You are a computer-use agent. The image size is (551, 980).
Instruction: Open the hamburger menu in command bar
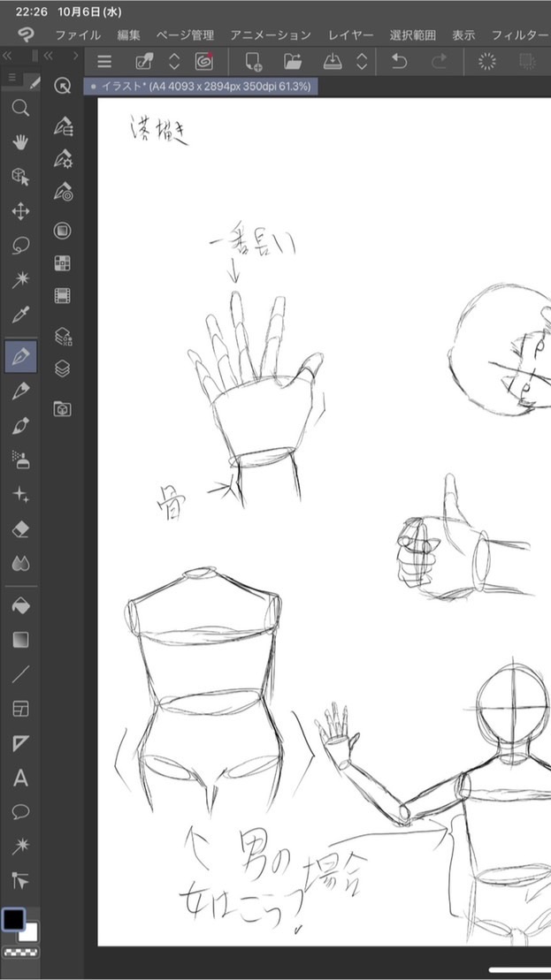coord(104,61)
